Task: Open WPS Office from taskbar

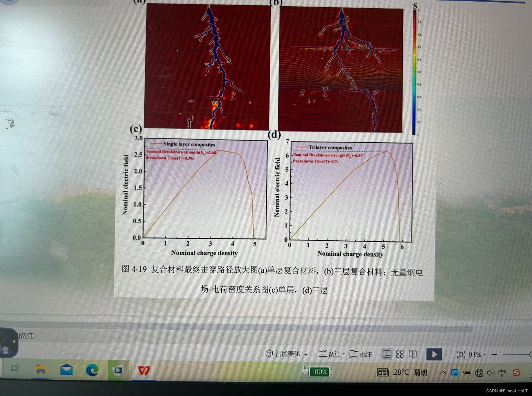Action: pos(144,370)
